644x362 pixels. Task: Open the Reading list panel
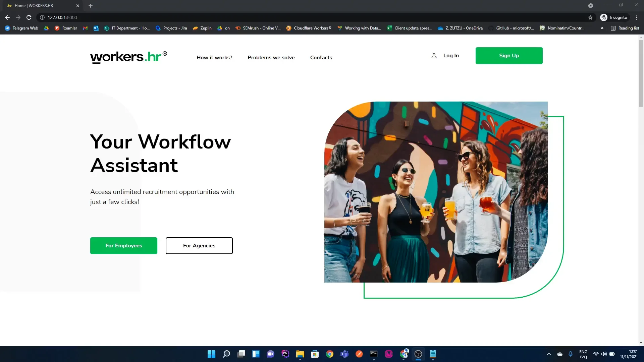click(625, 28)
